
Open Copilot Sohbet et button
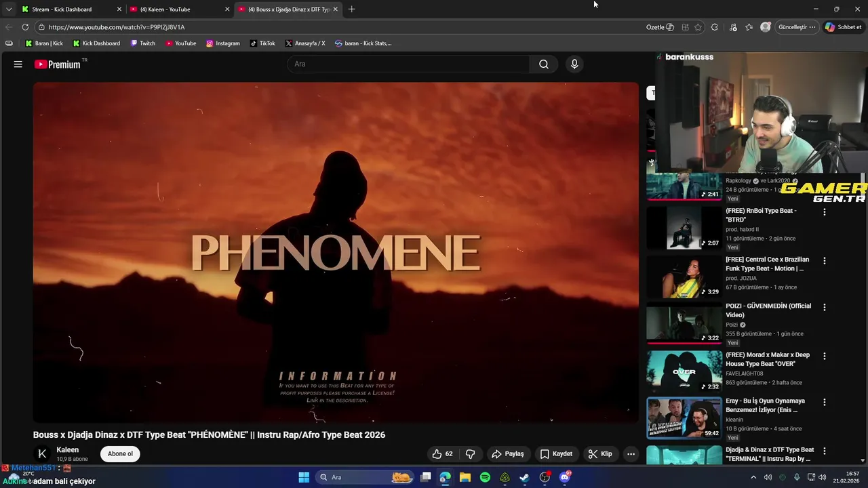(x=843, y=27)
